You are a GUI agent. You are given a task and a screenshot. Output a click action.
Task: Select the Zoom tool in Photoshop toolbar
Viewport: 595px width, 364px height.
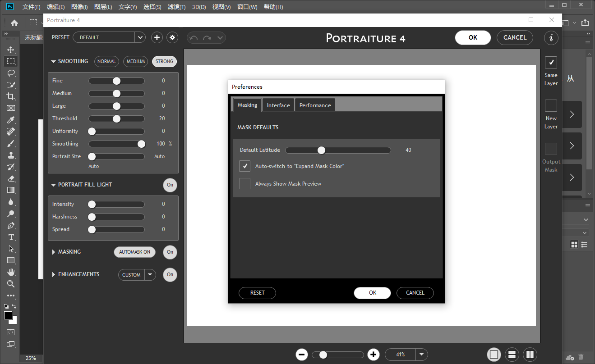(x=11, y=284)
